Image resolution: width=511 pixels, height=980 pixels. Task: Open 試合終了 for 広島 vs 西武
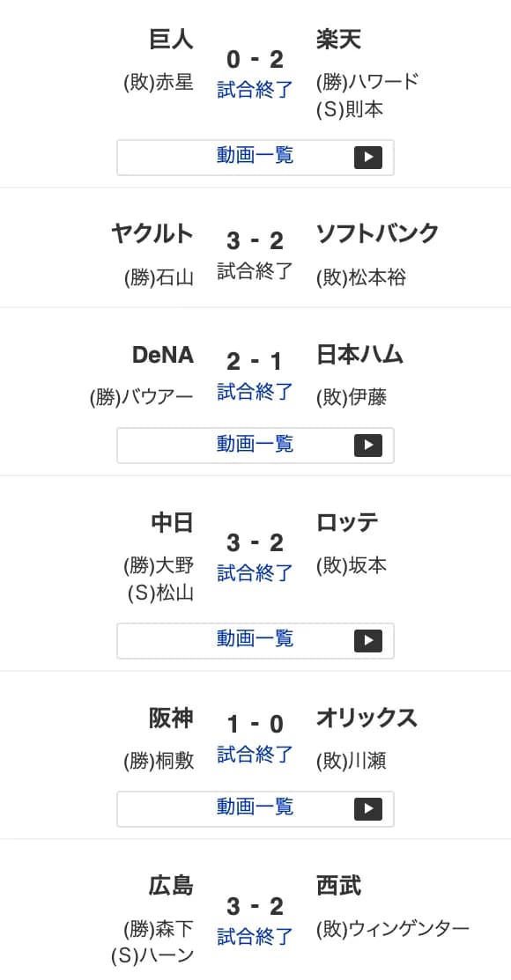255,937
